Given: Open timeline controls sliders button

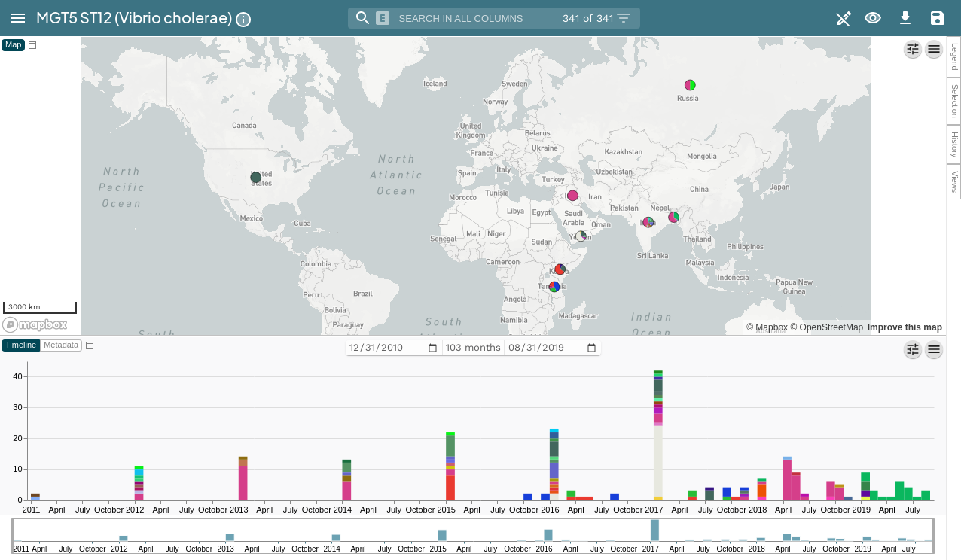Looking at the screenshot, I should click(x=913, y=349).
